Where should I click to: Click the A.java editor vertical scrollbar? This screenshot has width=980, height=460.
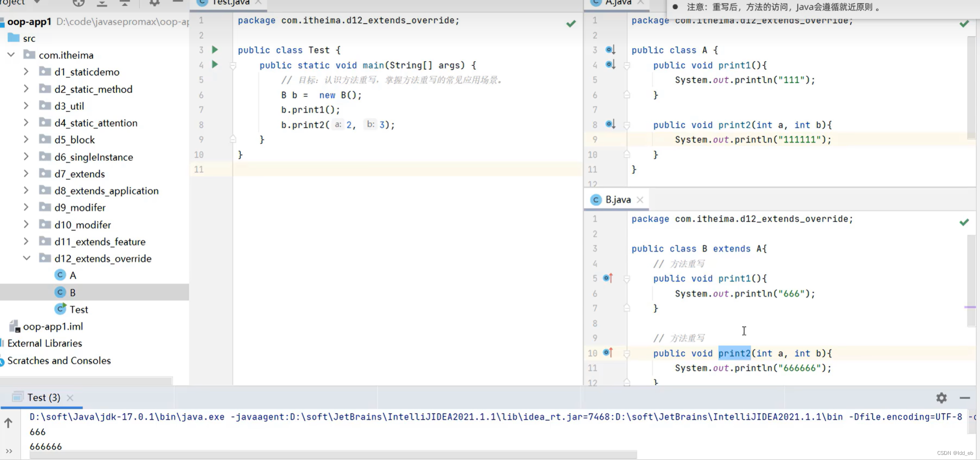tap(971, 87)
